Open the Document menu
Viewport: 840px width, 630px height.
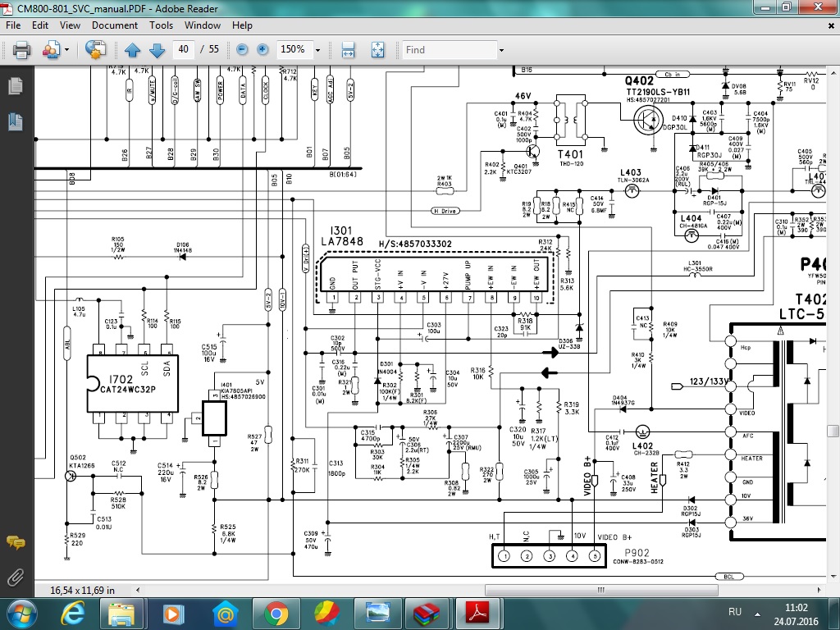114,25
